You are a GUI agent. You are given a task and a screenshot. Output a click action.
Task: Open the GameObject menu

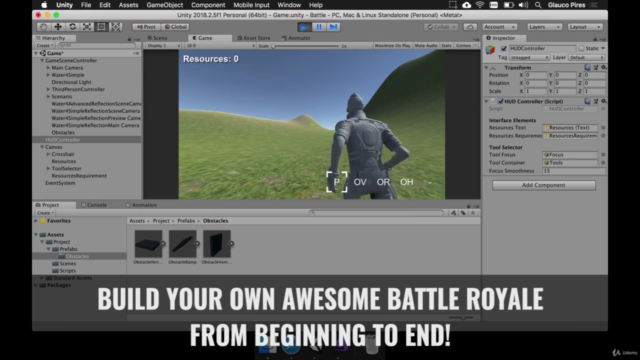pos(164,5)
